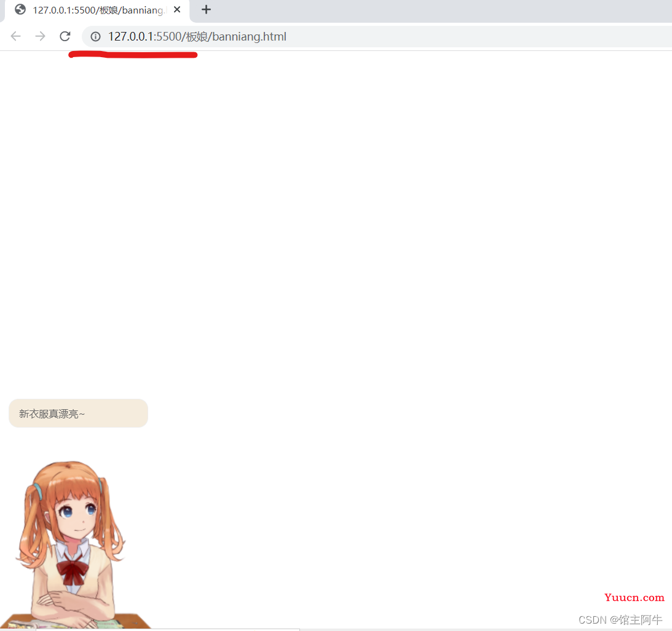This screenshot has width=672, height=631.
Task: Click the speech bubble saying 新衣服真漂亮~
Action: (x=79, y=413)
